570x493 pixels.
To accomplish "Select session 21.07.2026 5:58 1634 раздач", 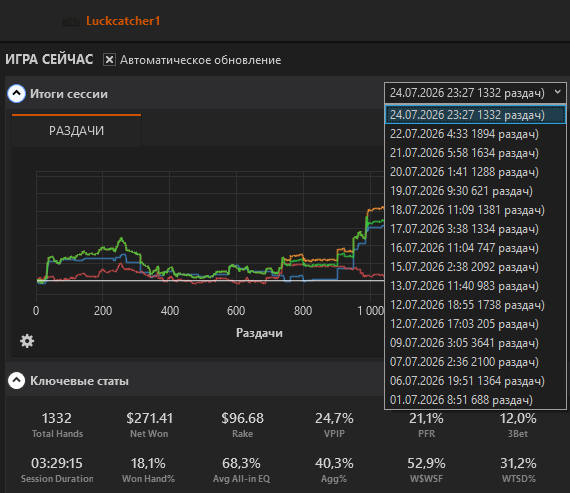I will point(475,153).
